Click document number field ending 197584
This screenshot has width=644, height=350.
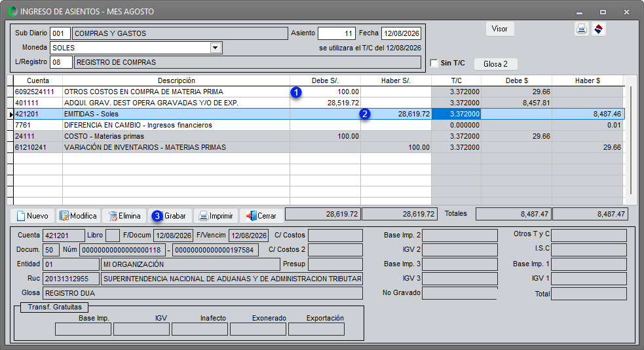coord(216,250)
